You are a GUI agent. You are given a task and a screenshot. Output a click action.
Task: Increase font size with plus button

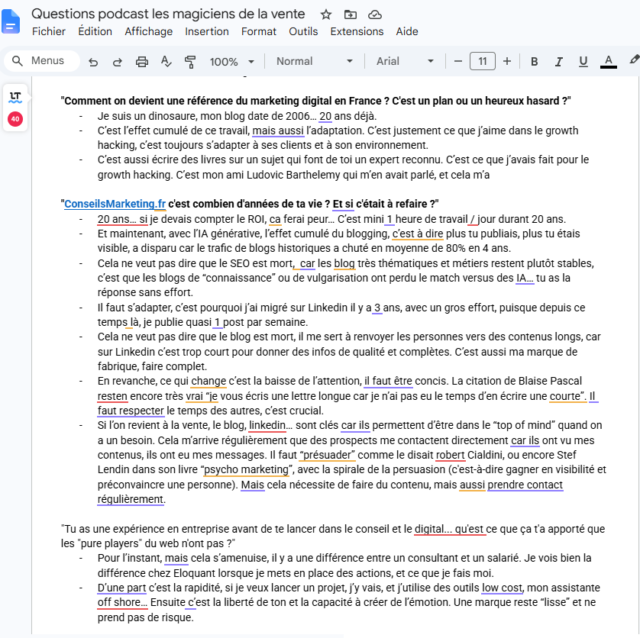507,61
